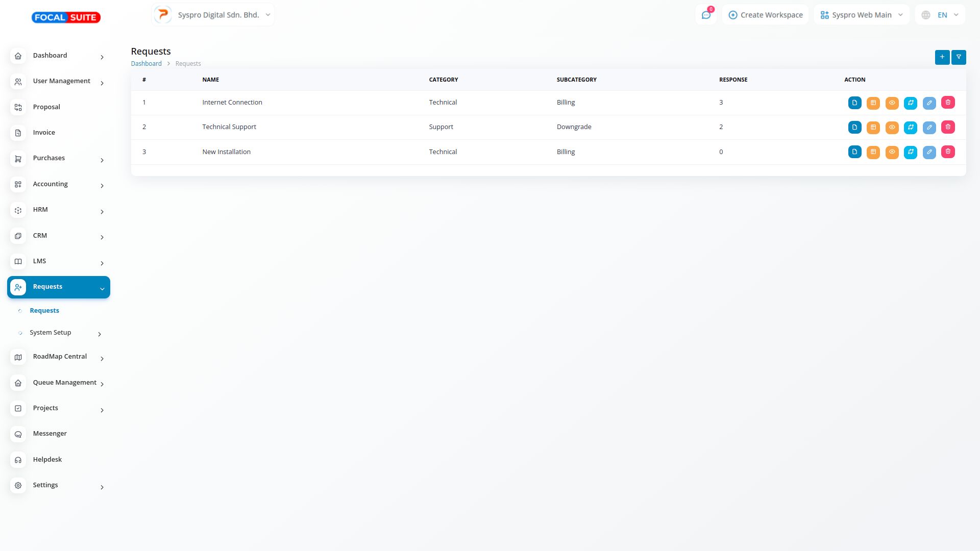Image resolution: width=980 pixels, height=551 pixels.
Task: Edit Technical Support request with pencil icon
Action: [x=929, y=128]
